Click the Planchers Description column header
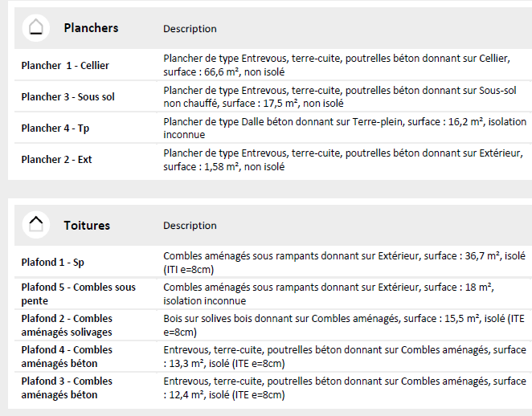 pyautogui.click(x=190, y=29)
